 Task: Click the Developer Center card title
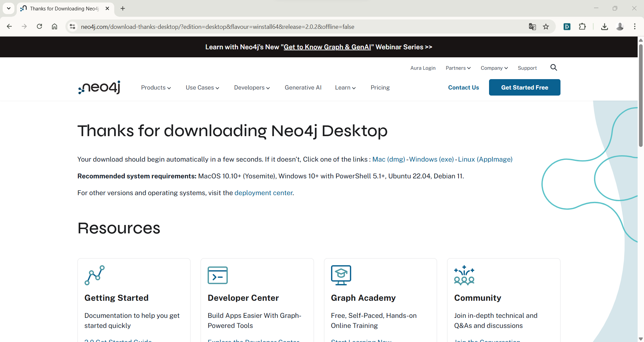pos(243,298)
